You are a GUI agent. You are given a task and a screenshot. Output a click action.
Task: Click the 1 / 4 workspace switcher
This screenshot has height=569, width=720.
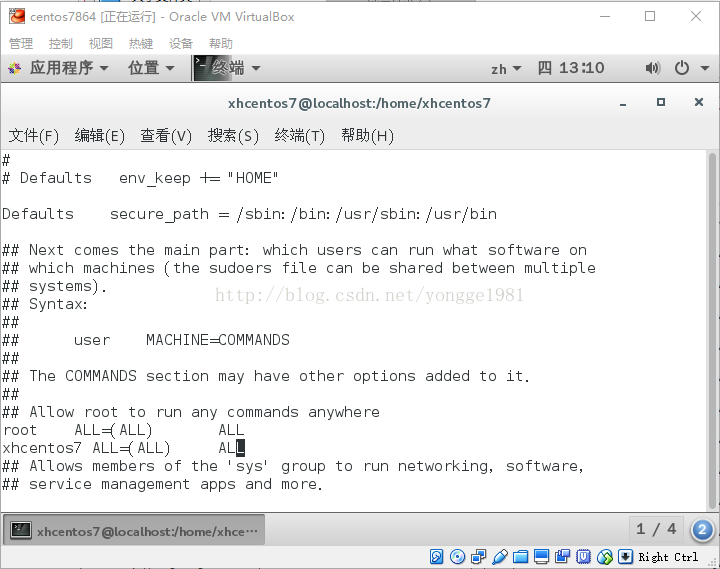click(x=656, y=529)
